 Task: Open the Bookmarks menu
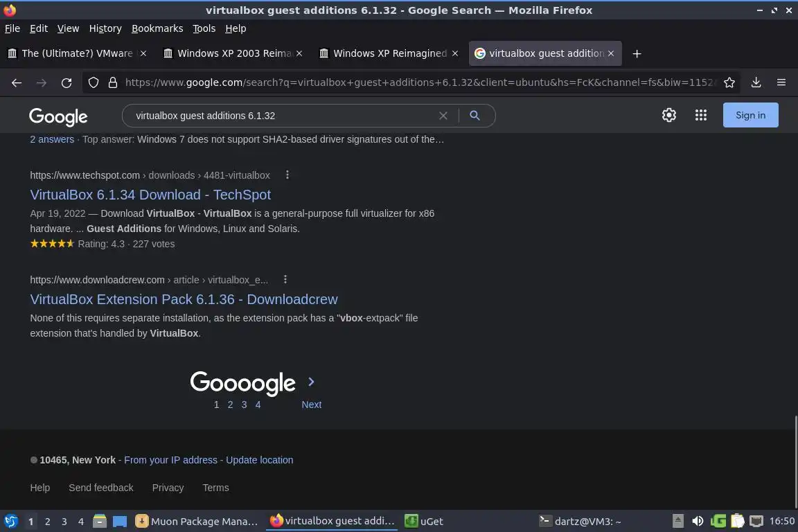pos(157,28)
